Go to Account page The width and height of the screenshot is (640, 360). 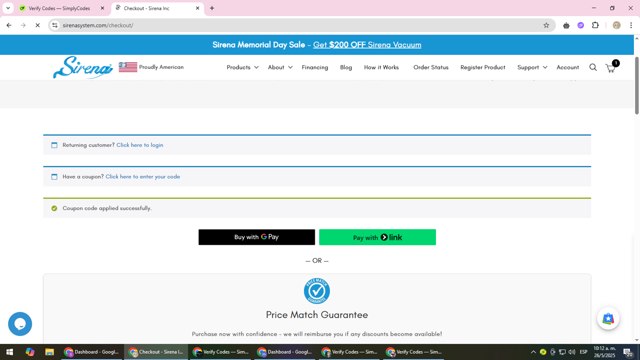(x=568, y=67)
